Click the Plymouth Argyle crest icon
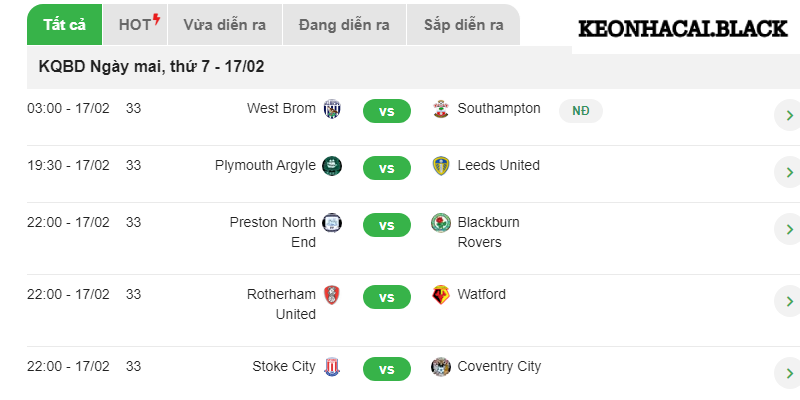Screen dimensions: 800x400 [333, 166]
